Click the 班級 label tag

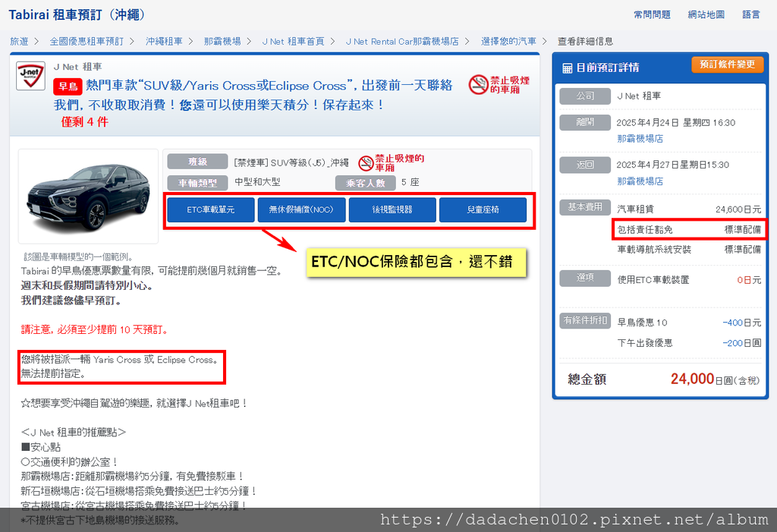coord(198,162)
